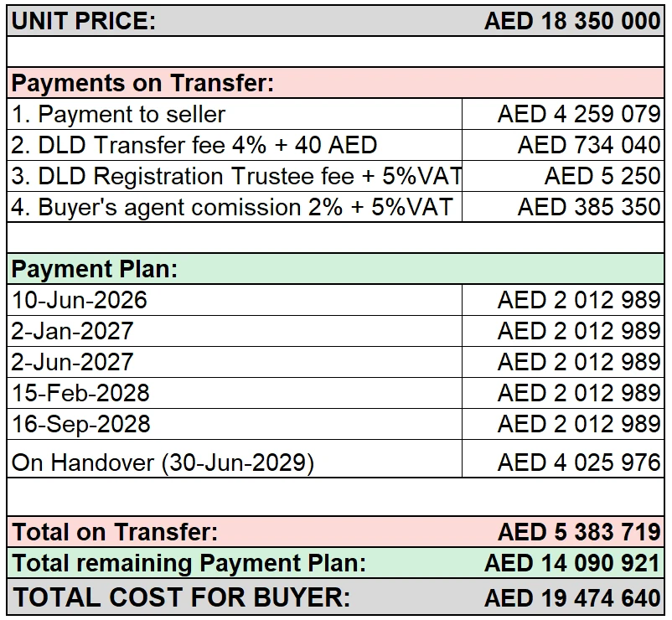The image size is (672, 620).
Task: Select the 10-Jun-2026 date cell
Action: pos(235,300)
